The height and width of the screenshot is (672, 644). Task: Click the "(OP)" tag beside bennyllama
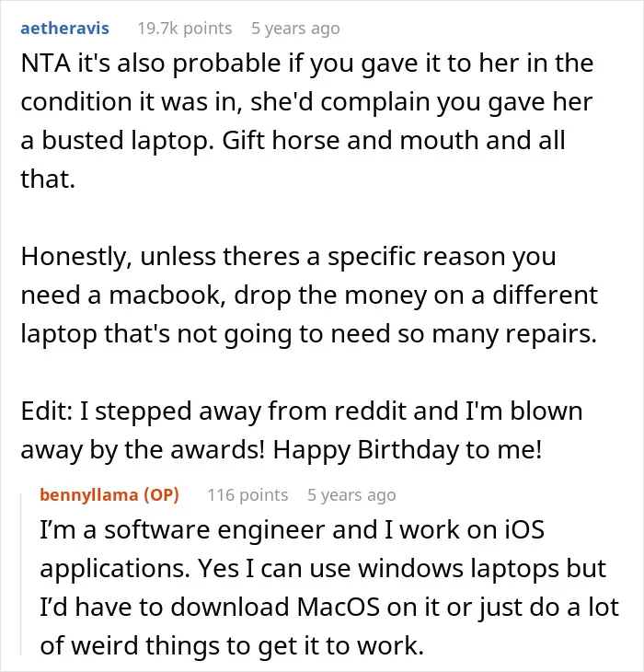(161, 495)
